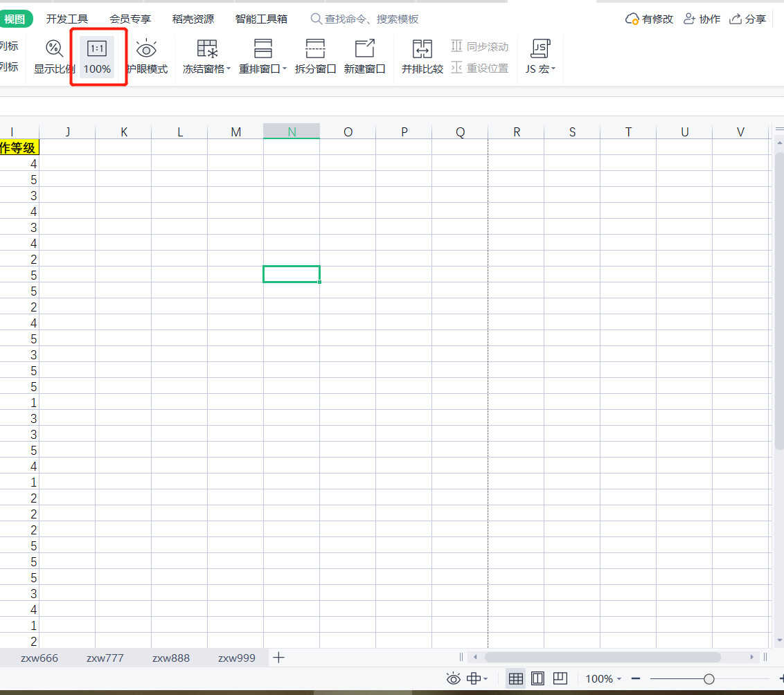This screenshot has height=695, width=784.
Task: Click 并排比较 side-by-side compare icon
Action: [422, 56]
